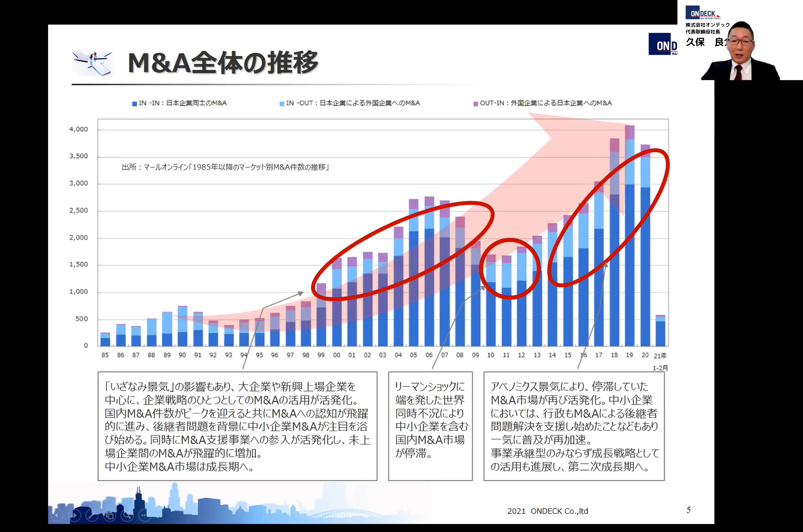
Task: Click the 00 year label on x-axis
Action: pyautogui.click(x=336, y=355)
